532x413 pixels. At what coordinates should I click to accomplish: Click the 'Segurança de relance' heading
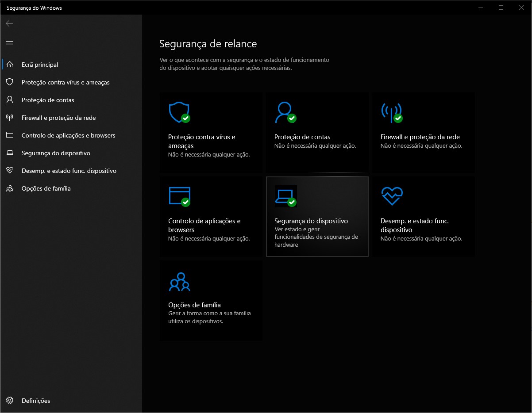coord(208,44)
